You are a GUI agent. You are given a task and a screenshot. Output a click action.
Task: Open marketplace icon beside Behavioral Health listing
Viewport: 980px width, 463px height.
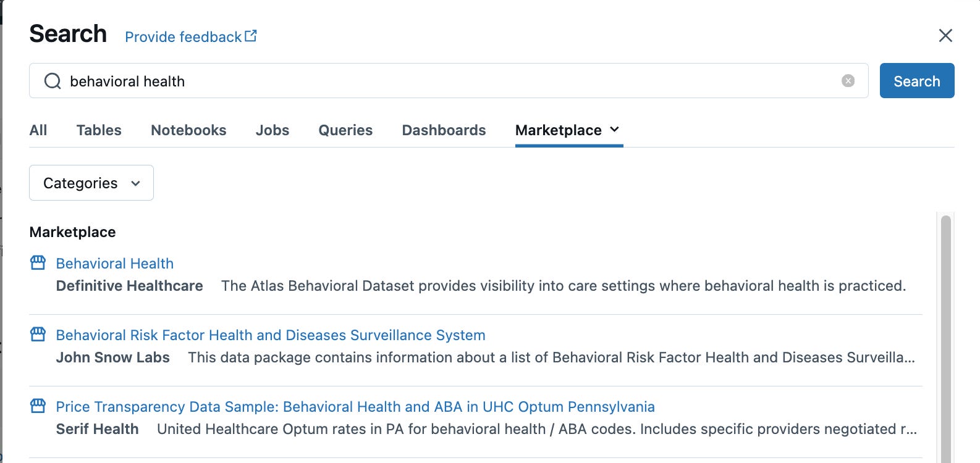[x=38, y=263]
